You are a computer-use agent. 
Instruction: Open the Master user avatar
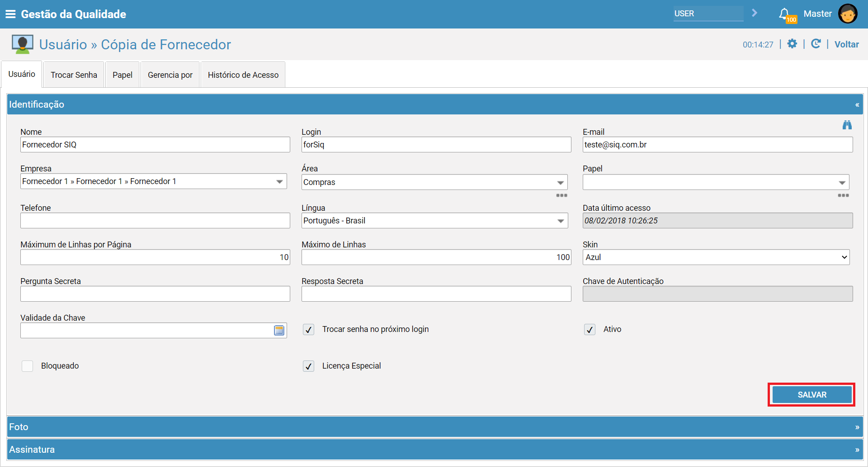coord(848,14)
